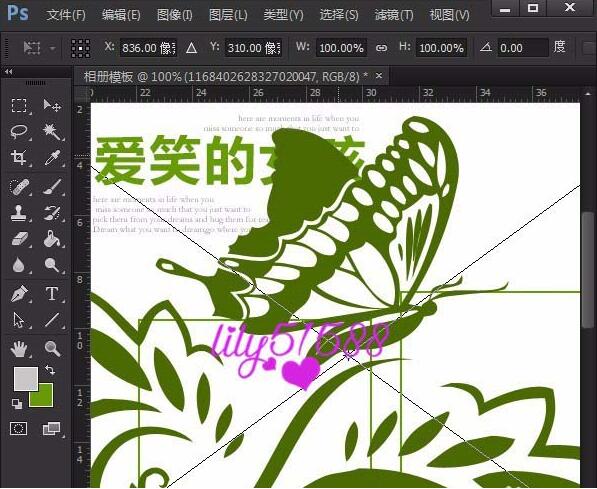The height and width of the screenshot is (489, 597).
Task: Select the Move tool
Action: 52,105
